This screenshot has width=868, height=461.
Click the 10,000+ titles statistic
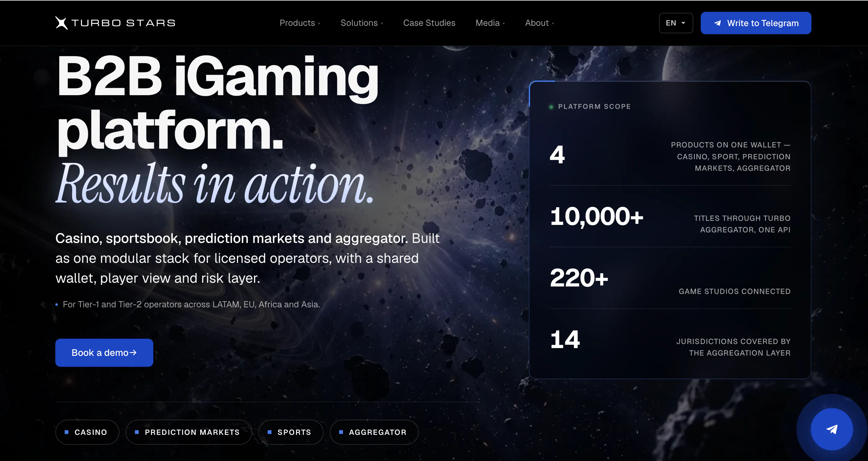[x=596, y=216]
